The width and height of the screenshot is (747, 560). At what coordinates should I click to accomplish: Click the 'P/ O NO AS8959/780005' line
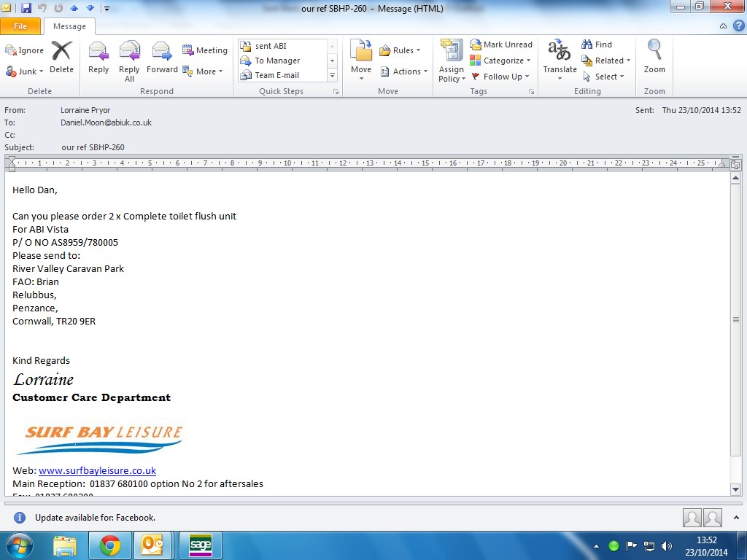tap(65, 242)
